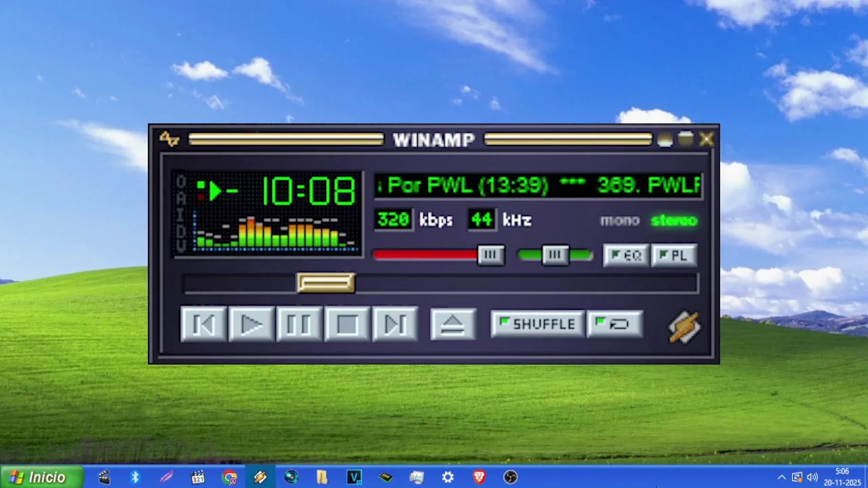Click the active Winamp taskbar icon
Image resolution: width=868 pixels, height=488 pixels.
(x=260, y=477)
